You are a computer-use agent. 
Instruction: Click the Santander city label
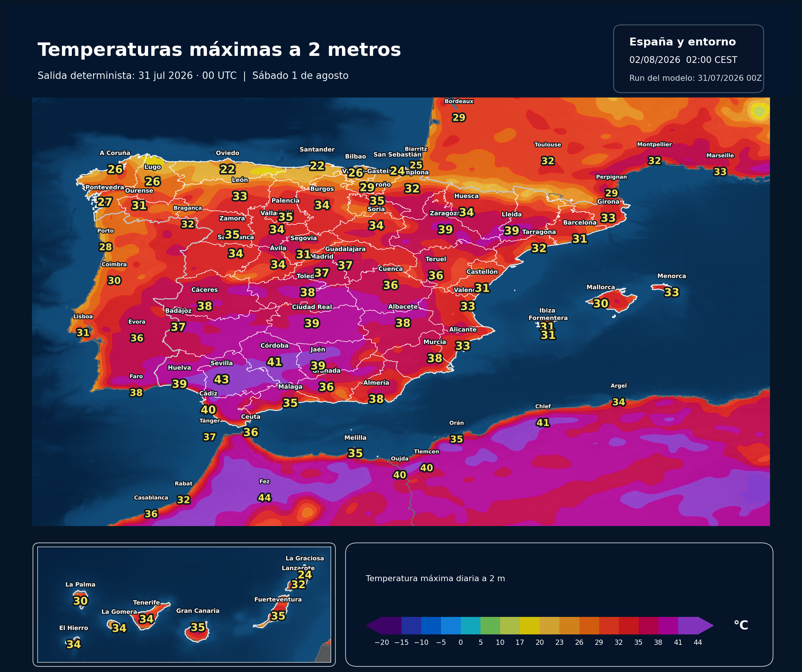[x=317, y=149]
